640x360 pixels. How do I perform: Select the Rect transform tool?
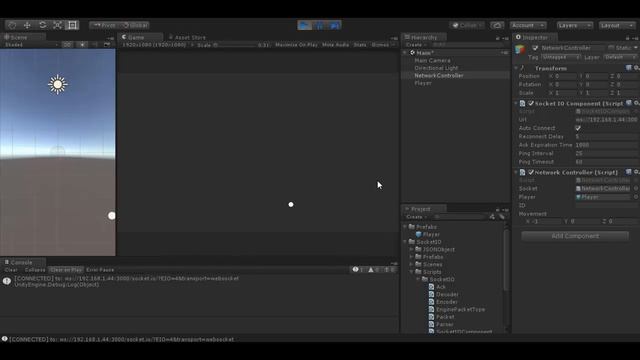[72, 25]
